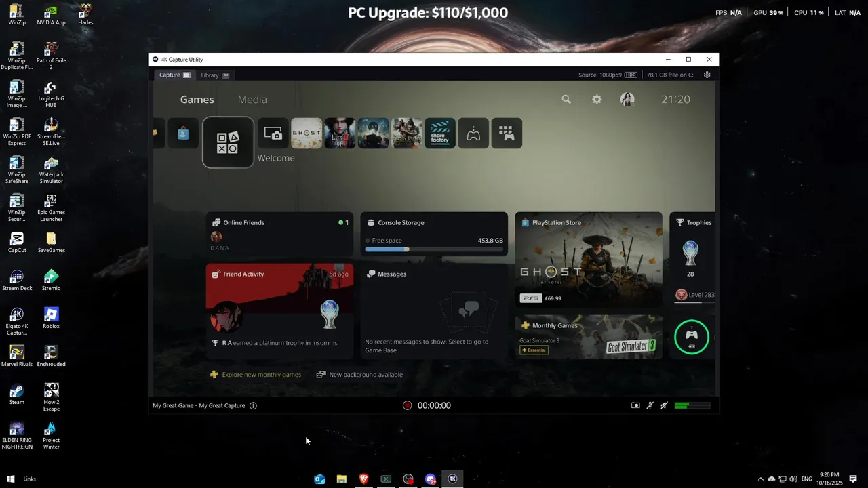868x488 pixels.
Task: Select the Logitech G HUB desktop icon
Action: [51, 94]
